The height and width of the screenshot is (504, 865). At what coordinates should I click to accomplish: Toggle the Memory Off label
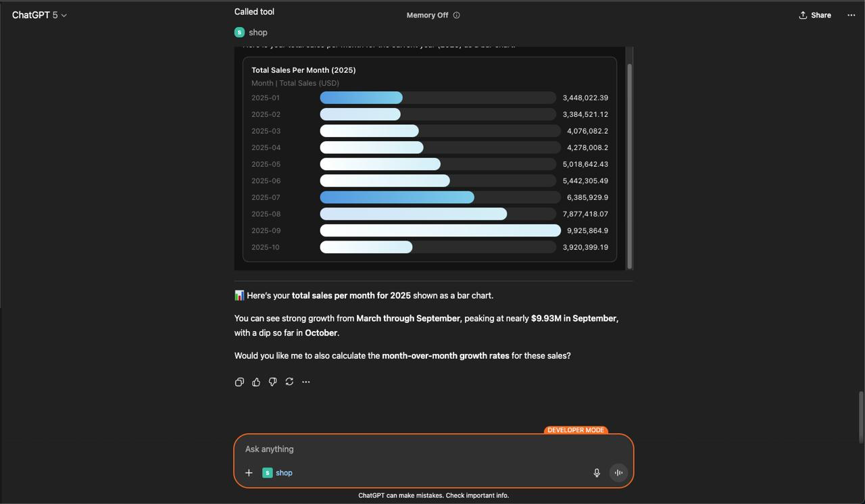coord(427,15)
